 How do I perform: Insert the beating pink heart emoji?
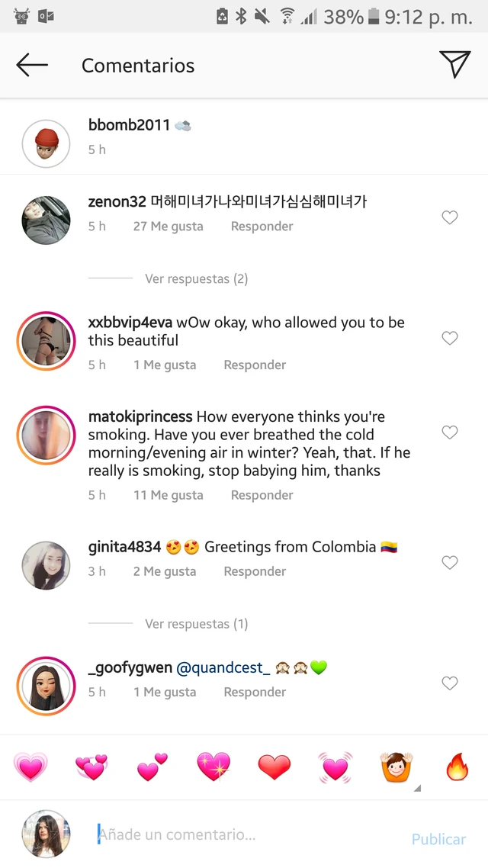[335, 767]
